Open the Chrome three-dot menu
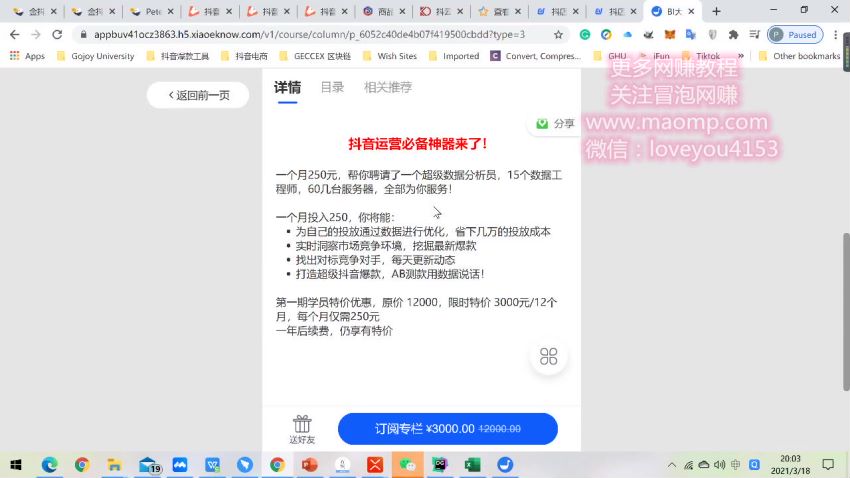Viewport: 850px width, 478px height. (x=835, y=35)
